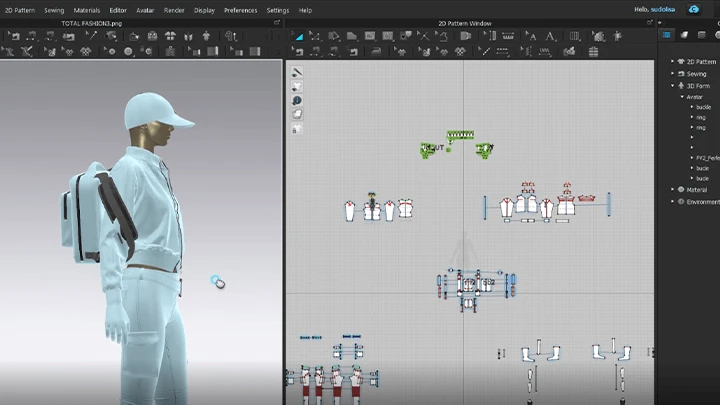Image resolution: width=720 pixels, height=405 pixels.
Task: Expand the Sewing tree node
Action: coord(672,73)
